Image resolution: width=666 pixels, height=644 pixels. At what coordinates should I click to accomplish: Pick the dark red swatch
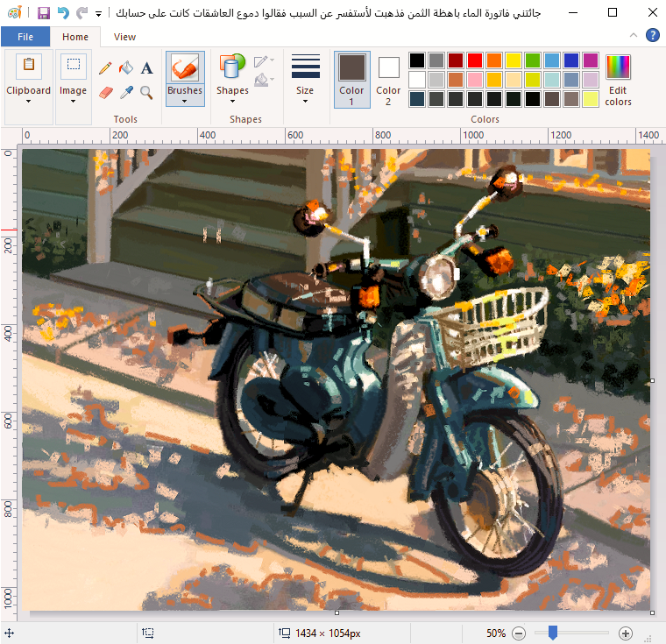click(x=456, y=60)
